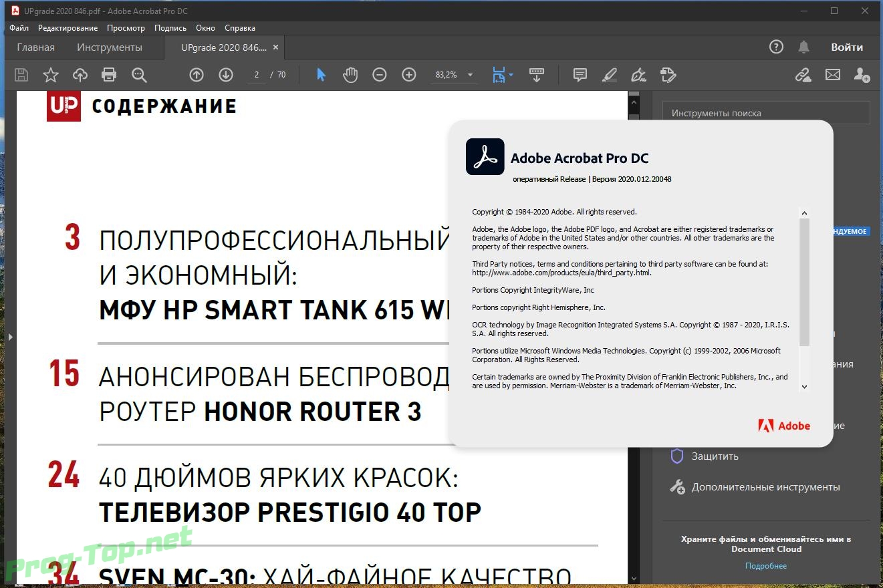Click document scrollbar down arrow

(634, 577)
